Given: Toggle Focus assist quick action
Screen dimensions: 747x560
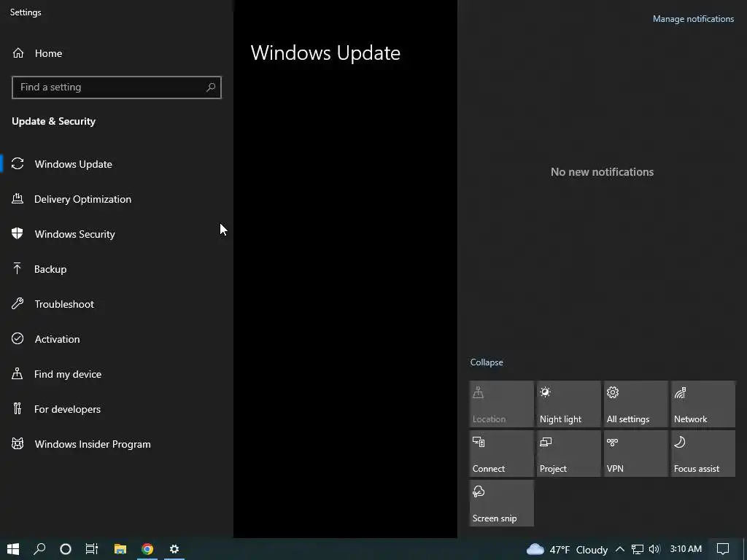Looking at the screenshot, I should (x=703, y=454).
